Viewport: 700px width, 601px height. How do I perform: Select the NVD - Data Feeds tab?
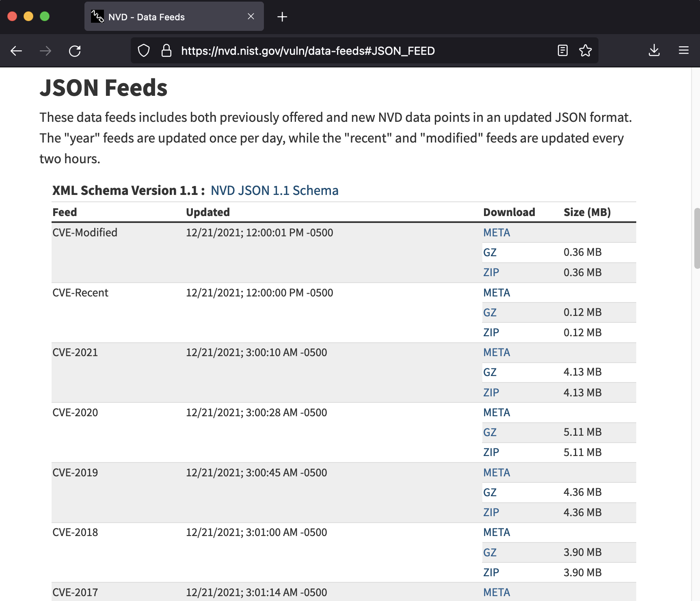[x=162, y=17]
